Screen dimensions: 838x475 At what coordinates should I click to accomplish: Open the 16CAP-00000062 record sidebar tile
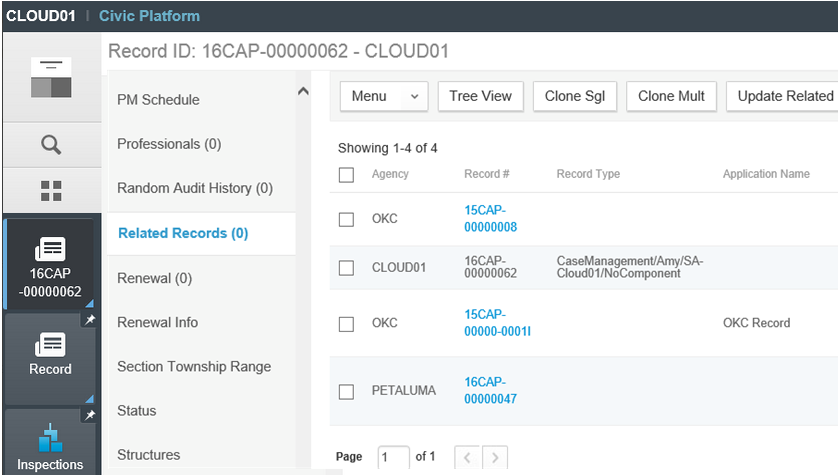[50, 263]
